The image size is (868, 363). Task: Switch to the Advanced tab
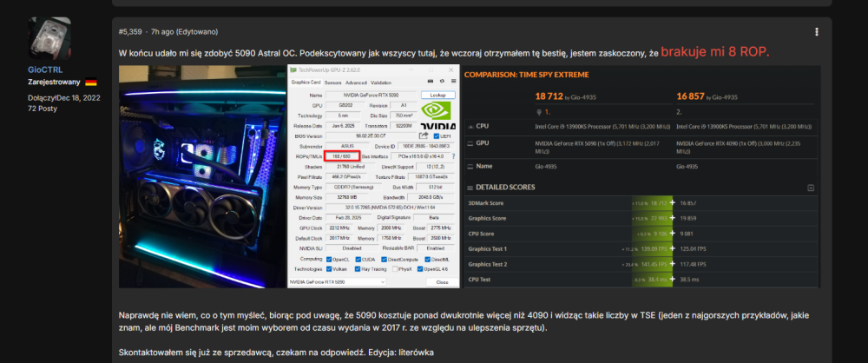[x=356, y=82]
